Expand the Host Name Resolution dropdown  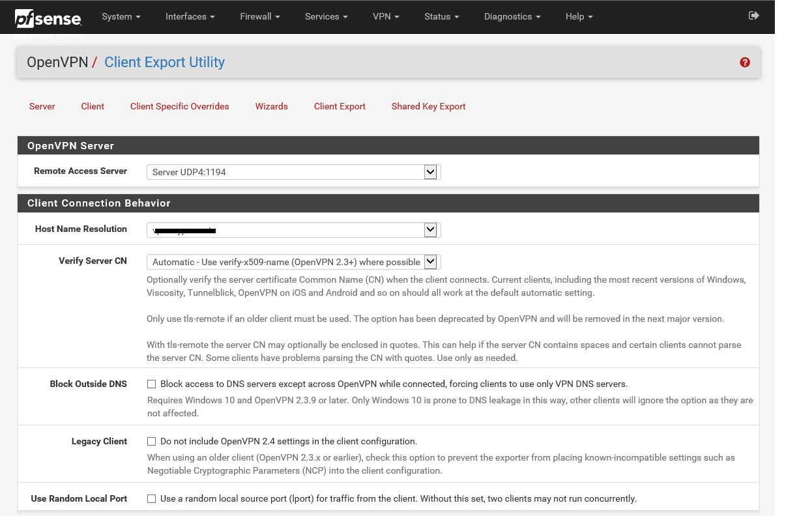click(x=293, y=230)
